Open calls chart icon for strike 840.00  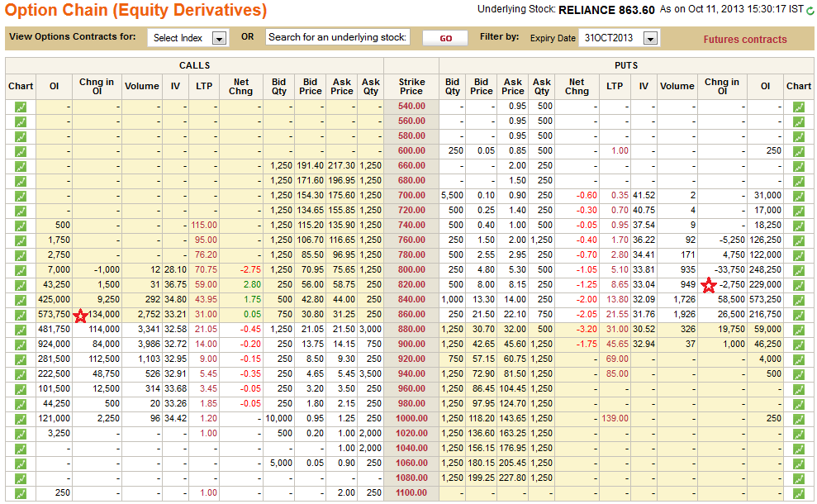(x=21, y=300)
